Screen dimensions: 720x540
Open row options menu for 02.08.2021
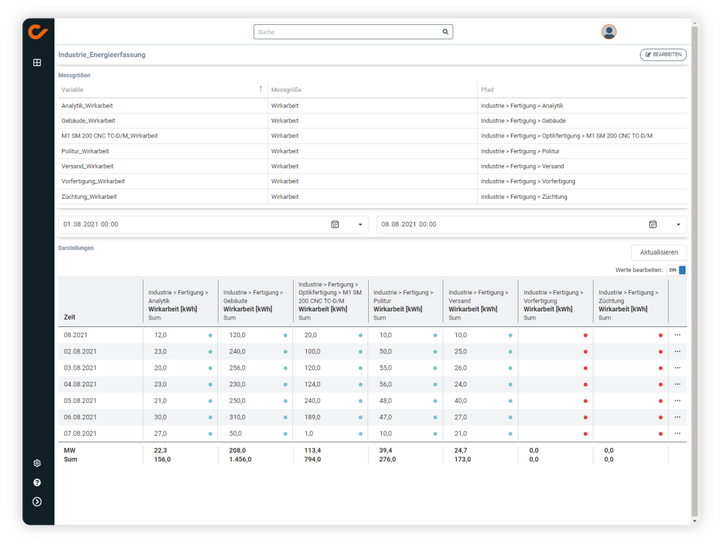[677, 352]
